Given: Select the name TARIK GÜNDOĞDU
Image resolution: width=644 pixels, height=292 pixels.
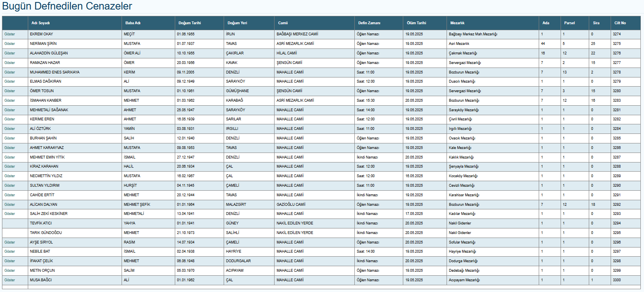Looking at the screenshot, I should pyautogui.click(x=46, y=233).
